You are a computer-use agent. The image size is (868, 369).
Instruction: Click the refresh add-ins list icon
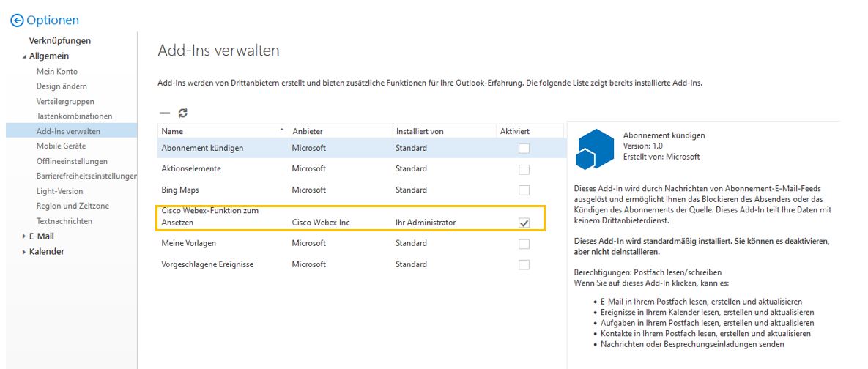pyautogui.click(x=183, y=113)
